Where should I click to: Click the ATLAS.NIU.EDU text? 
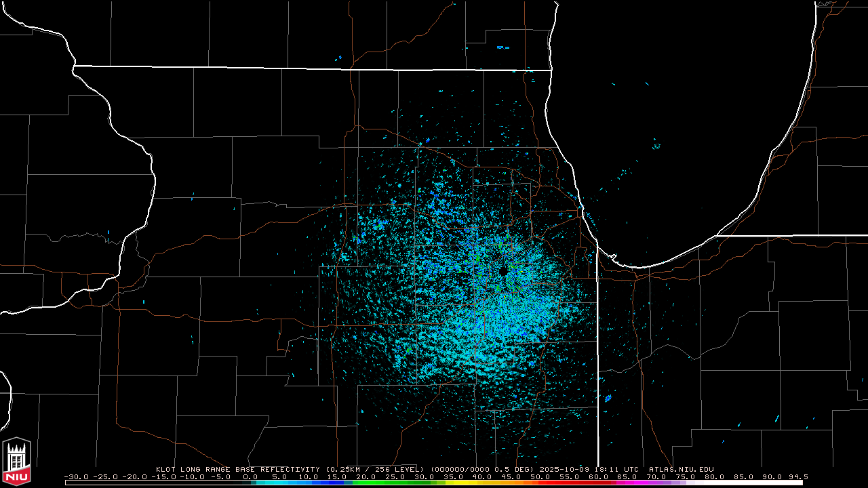pos(682,469)
